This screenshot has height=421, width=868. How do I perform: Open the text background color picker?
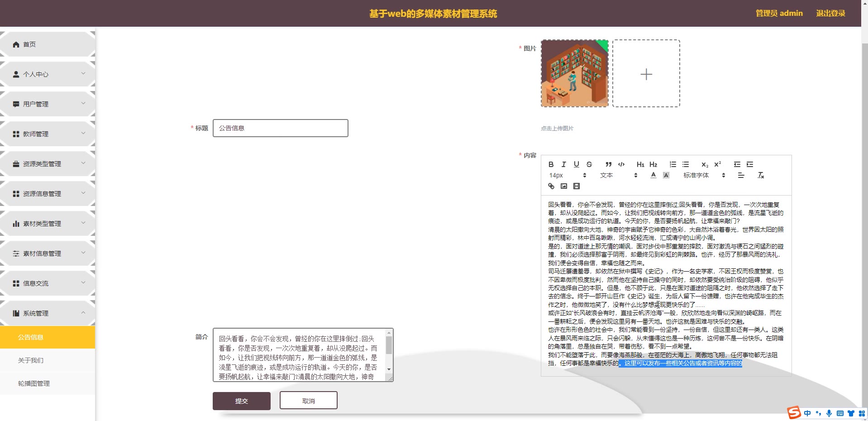(x=666, y=175)
